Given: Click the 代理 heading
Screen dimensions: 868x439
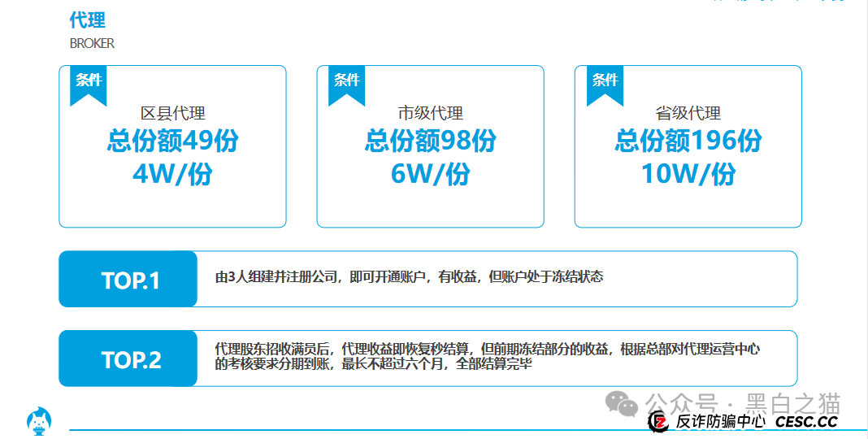Looking at the screenshot, I should pyautogui.click(x=88, y=20).
